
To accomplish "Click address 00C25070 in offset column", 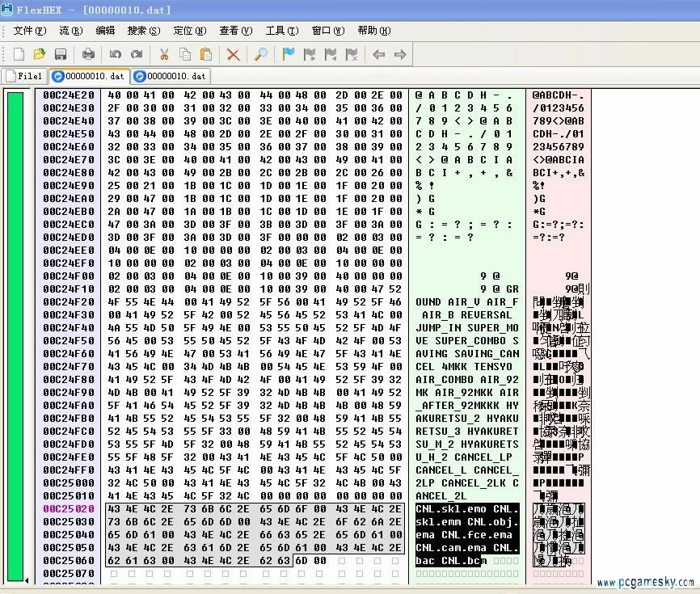I will [x=69, y=574].
